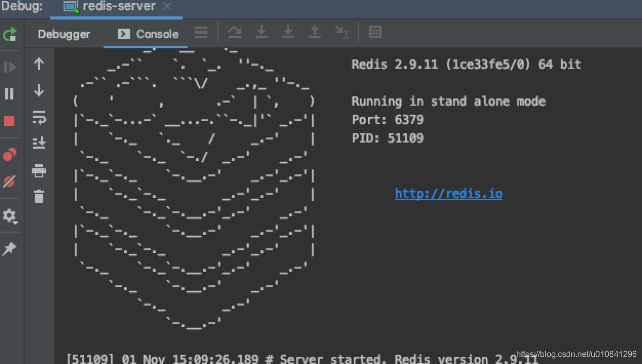The height and width of the screenshot is (364, 642).
Task: Click Show Execution Point icon
Action: pos(235,32)
